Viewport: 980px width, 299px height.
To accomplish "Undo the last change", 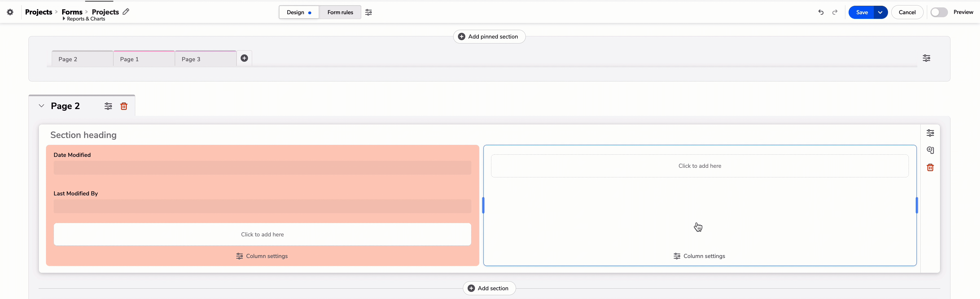I will coord(821,12).
